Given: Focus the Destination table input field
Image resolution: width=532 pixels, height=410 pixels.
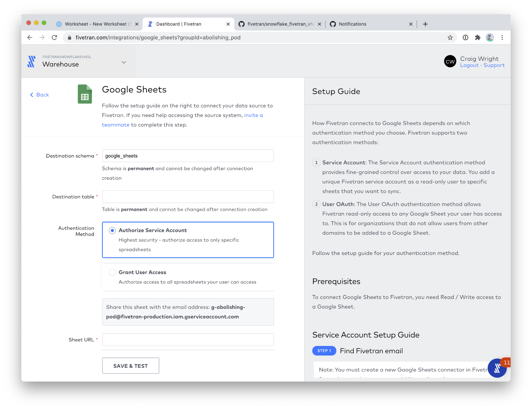Looking at the screenshot, I should (x=188, y=197).
